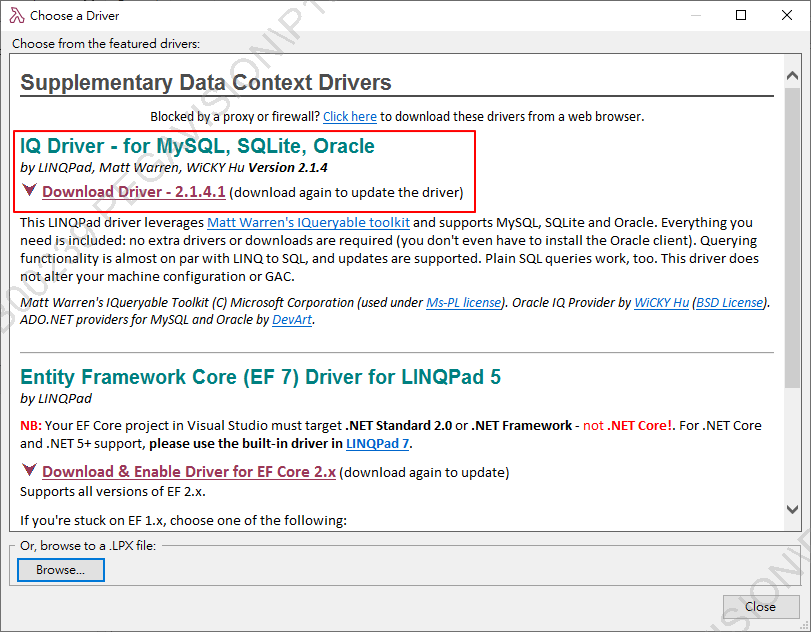Click the 'Or, browse to a .LPX file:' label
The image size is (811, 632).
point(87,546)
